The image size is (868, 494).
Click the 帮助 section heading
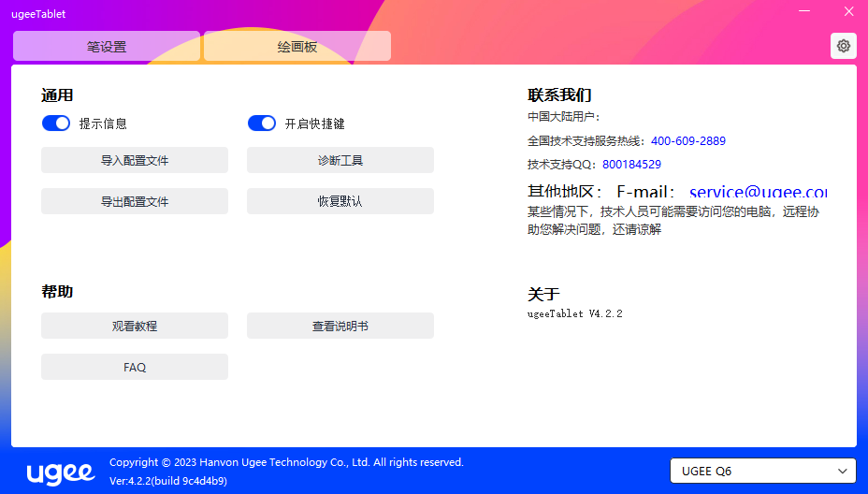[57, 291]
